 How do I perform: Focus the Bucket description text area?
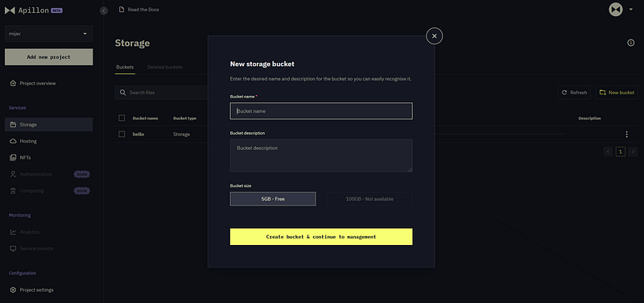(x=321, y=156)
